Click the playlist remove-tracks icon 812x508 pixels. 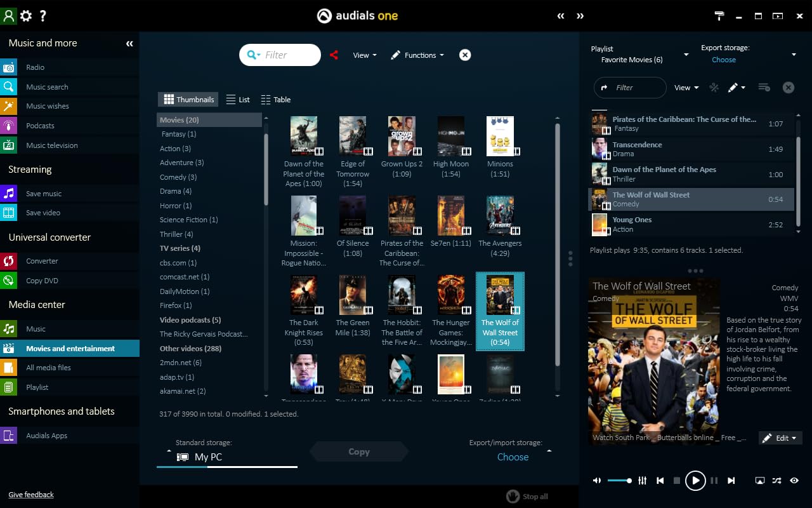[x=764, y=88]
